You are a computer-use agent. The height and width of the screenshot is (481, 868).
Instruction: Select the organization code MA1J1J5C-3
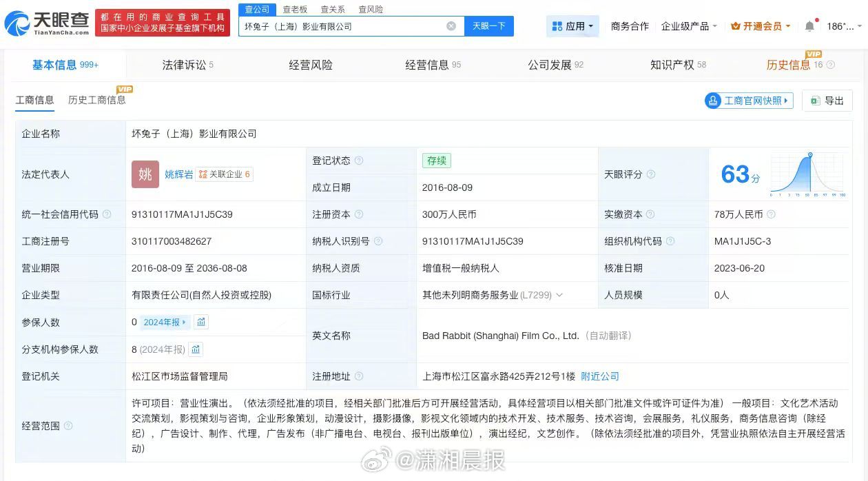(743, 241)
